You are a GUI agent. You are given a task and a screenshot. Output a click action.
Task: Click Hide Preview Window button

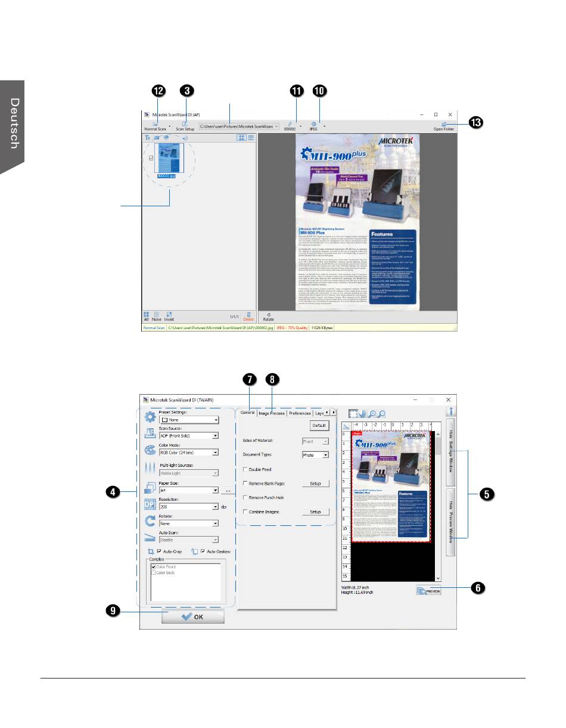[x=450, y=522]
